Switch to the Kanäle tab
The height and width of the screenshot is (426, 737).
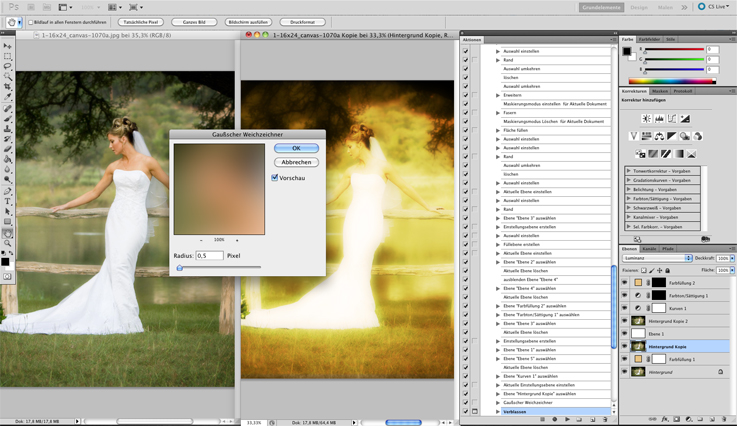tap(649, 249)
